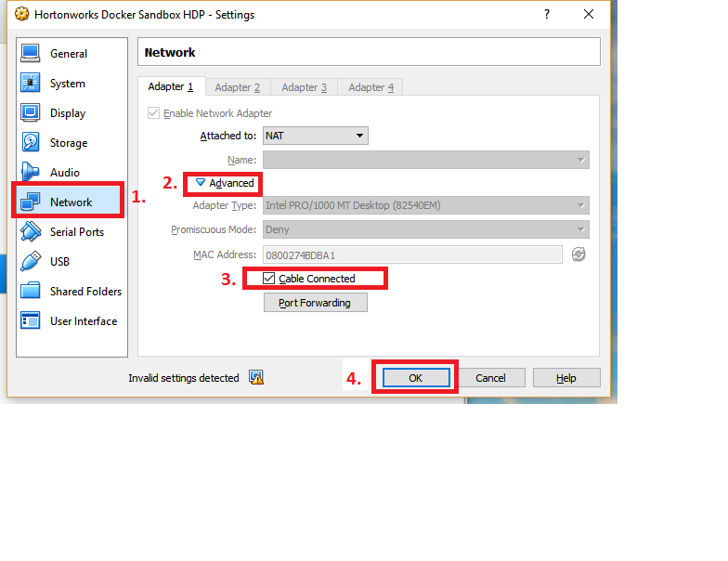This screenshot has width=728, height=561.
Task: Select the System category icon
Action: point(30,84)
